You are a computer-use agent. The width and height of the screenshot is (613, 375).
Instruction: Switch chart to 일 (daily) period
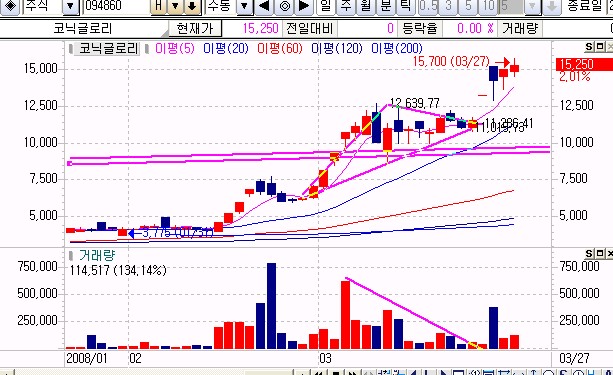coord(325,6)
